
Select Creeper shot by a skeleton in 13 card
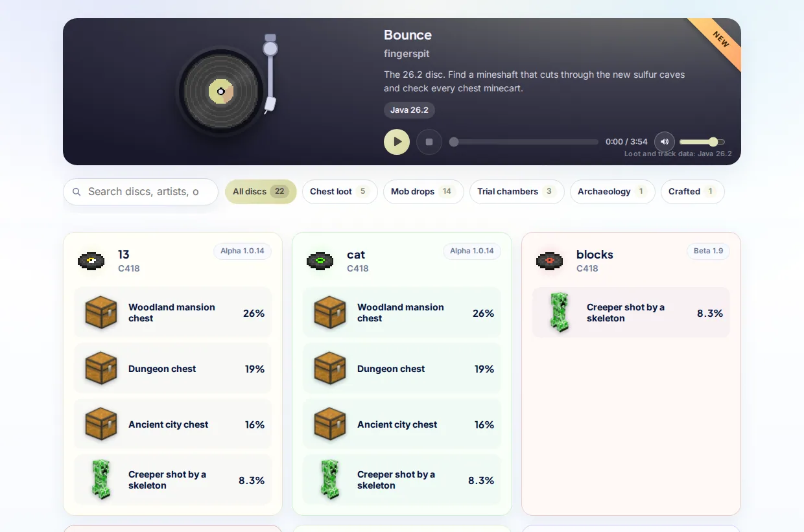[167, 480]
